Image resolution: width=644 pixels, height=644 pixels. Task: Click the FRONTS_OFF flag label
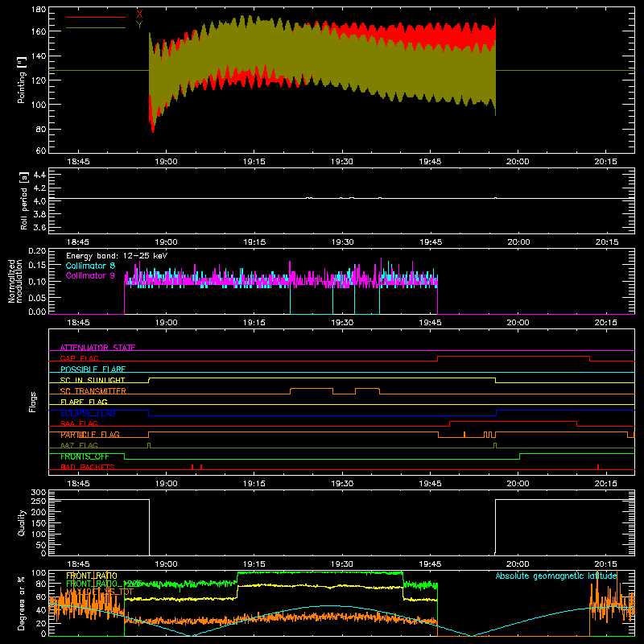coord(85,456)
